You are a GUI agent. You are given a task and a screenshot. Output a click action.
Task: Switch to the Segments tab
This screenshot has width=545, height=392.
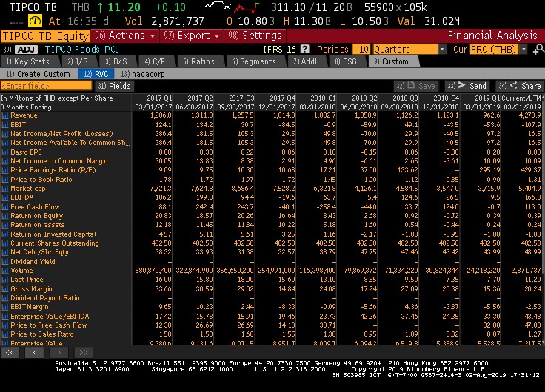pyautogui.click(x=254, y=62)
